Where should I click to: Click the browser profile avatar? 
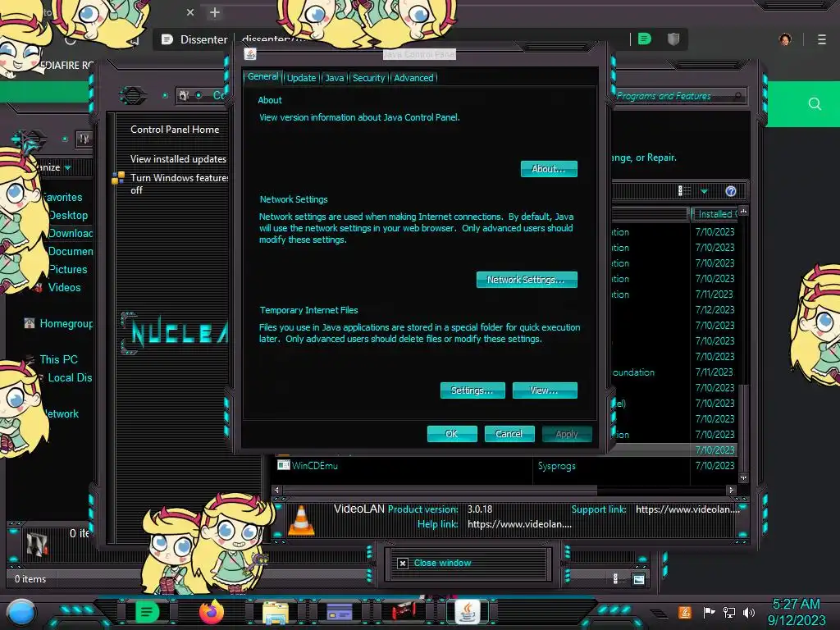pyautogui.click(x=785, y=39)
